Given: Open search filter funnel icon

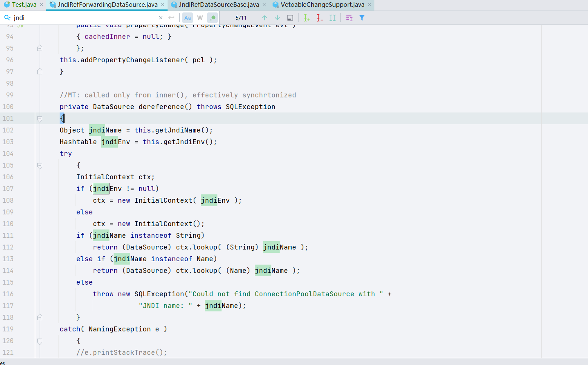Looking at the screenshot, I should tap(362, 18).
